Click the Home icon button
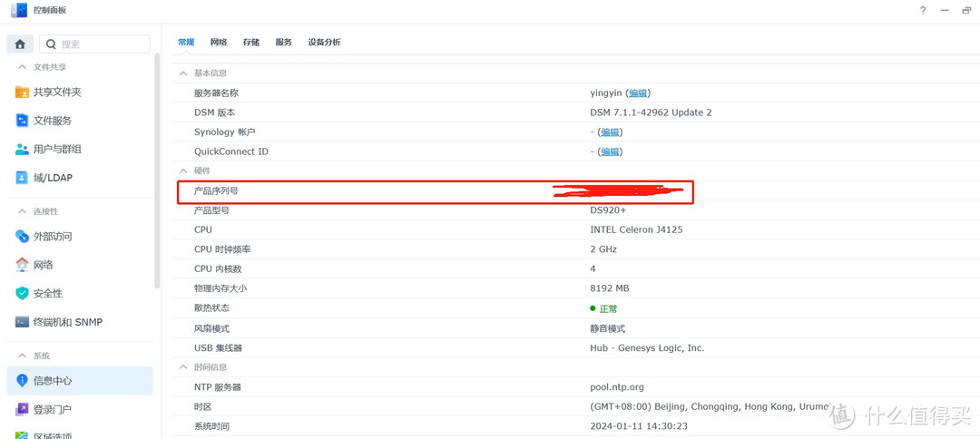Screen dimensions: 980x439 20,44
